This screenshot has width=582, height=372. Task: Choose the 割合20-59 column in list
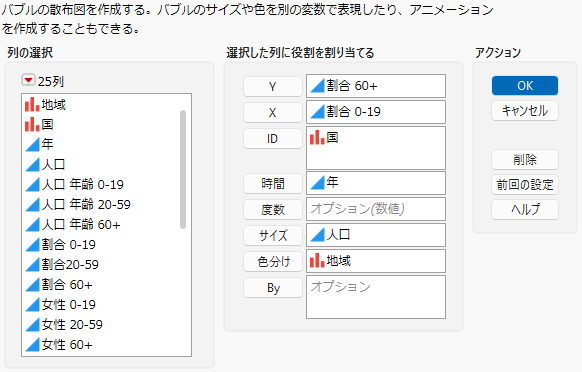click(x=70, y=265)
